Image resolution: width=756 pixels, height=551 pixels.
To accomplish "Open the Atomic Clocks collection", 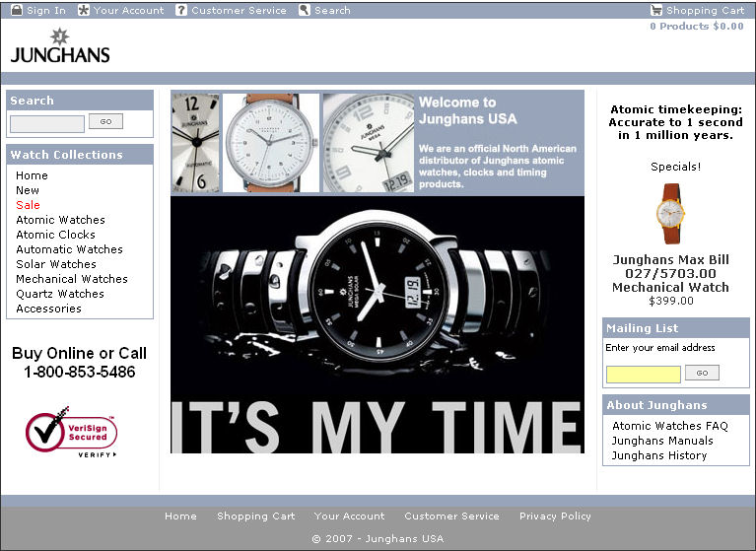I will [55, 235].
